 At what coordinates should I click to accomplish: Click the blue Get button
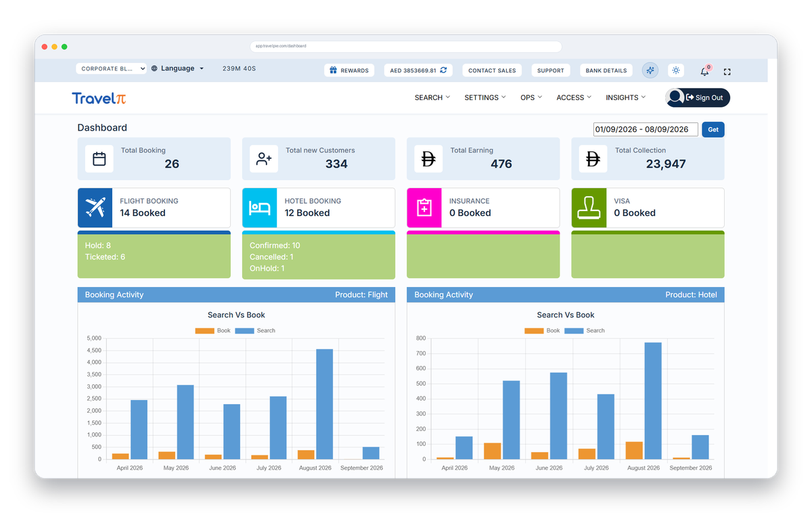tap(713, 129)
